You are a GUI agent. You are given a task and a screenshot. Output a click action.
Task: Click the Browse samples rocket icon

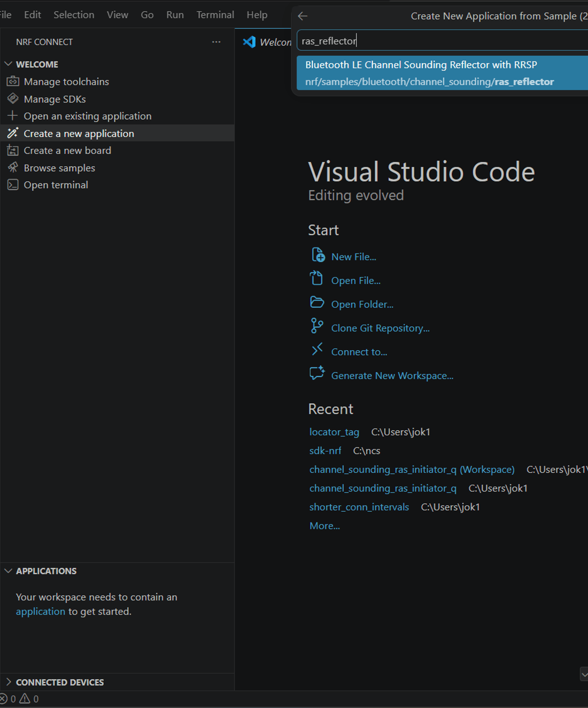13,167
